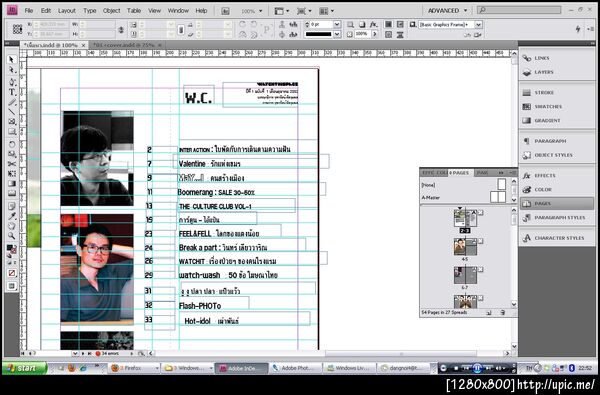Open the Windows Live taskbar item
600x395 pixels.
coord(350,368)
